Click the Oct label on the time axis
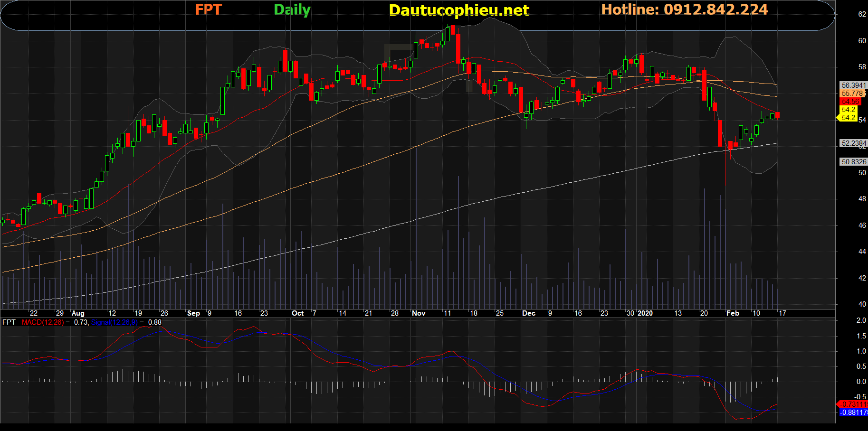868x431 pixels. point(297,313)
